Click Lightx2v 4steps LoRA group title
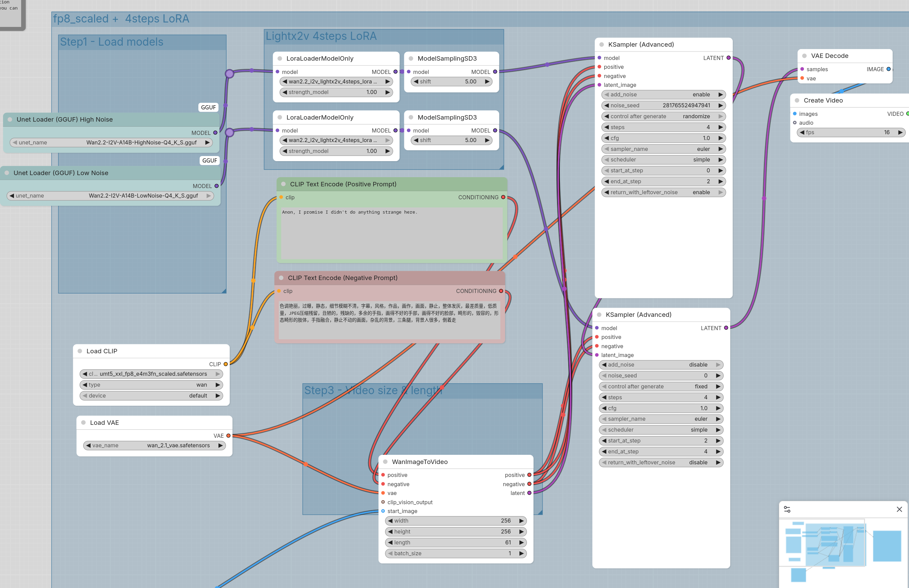The width and height of the screenshot is (909, 588). coord(321,36)
